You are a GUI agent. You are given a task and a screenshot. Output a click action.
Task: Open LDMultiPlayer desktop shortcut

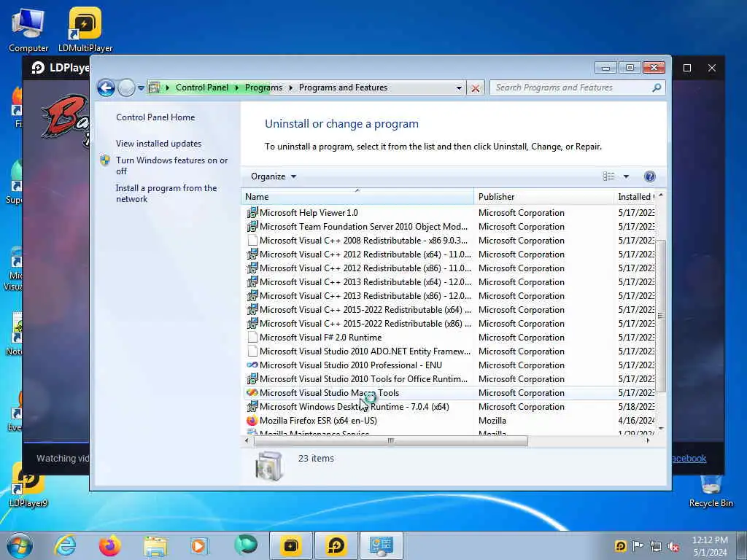coord(85,30)
